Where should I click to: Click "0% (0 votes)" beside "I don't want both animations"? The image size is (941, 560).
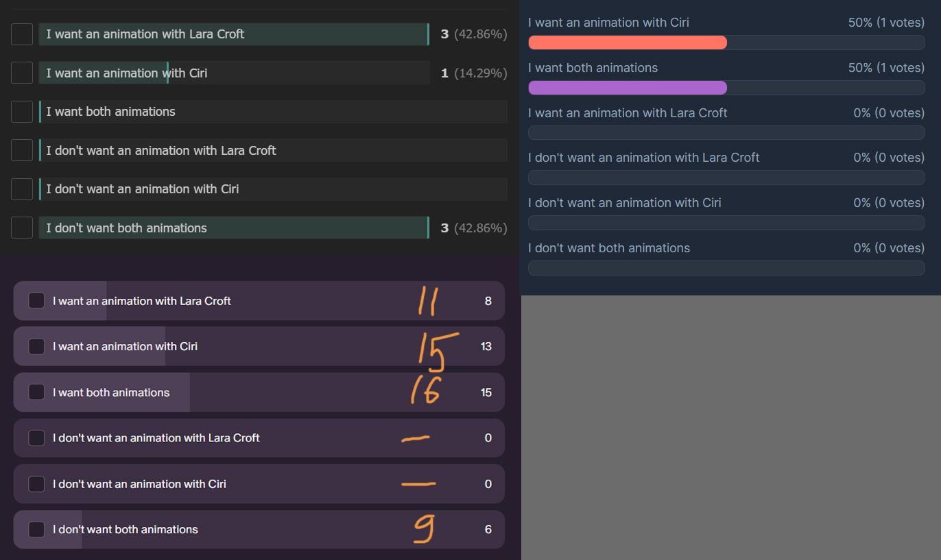[x=889, y=248]
